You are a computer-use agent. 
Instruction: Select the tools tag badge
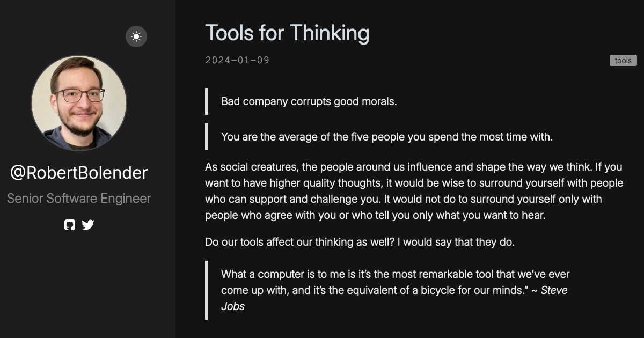coord(623,61)
